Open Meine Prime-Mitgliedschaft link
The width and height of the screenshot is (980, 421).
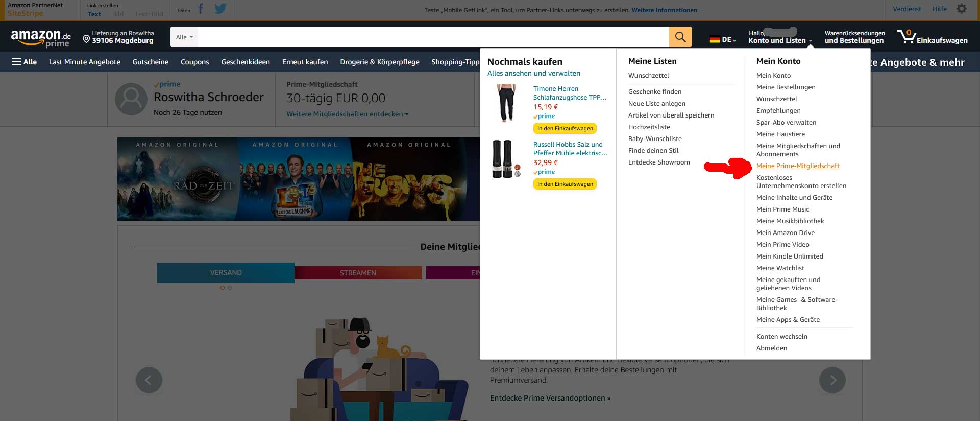pos(798,166)
